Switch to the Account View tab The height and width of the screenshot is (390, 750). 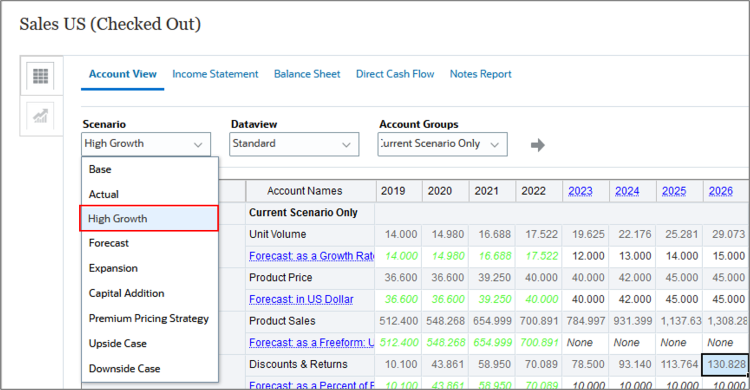point(122,74)
